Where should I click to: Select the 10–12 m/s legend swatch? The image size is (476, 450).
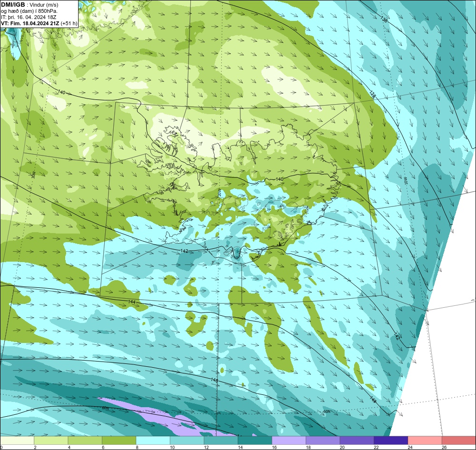pyautogui.click(x=187, y=440)
